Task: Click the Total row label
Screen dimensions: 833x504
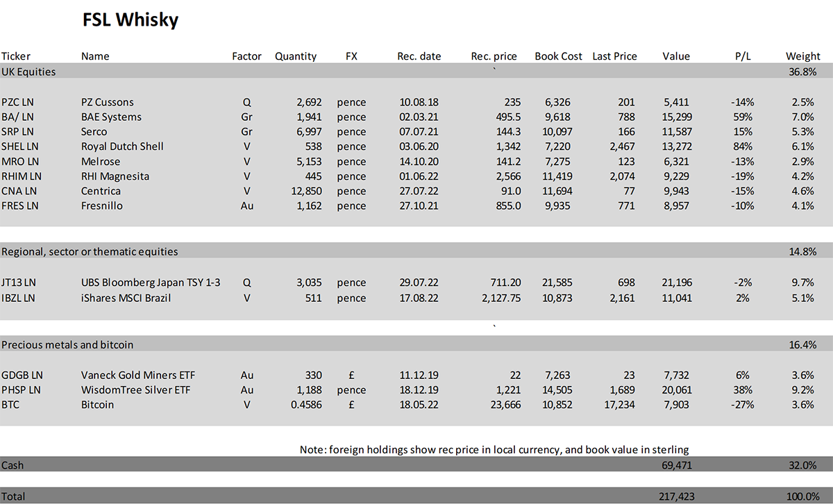Action: (x=13, y=496)
